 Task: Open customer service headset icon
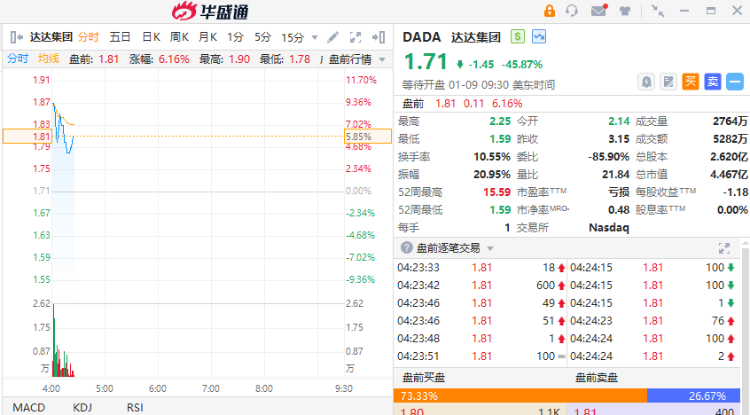coord(572,11)
